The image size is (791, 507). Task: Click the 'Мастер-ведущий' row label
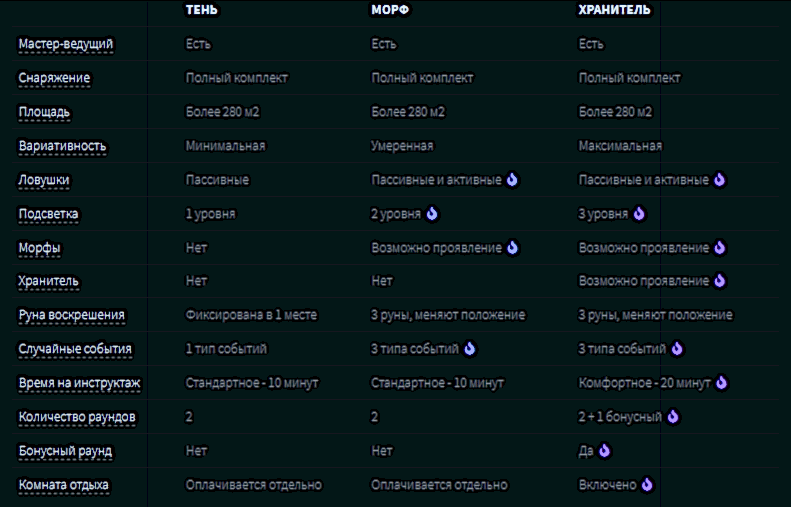(x=66, y=45)
